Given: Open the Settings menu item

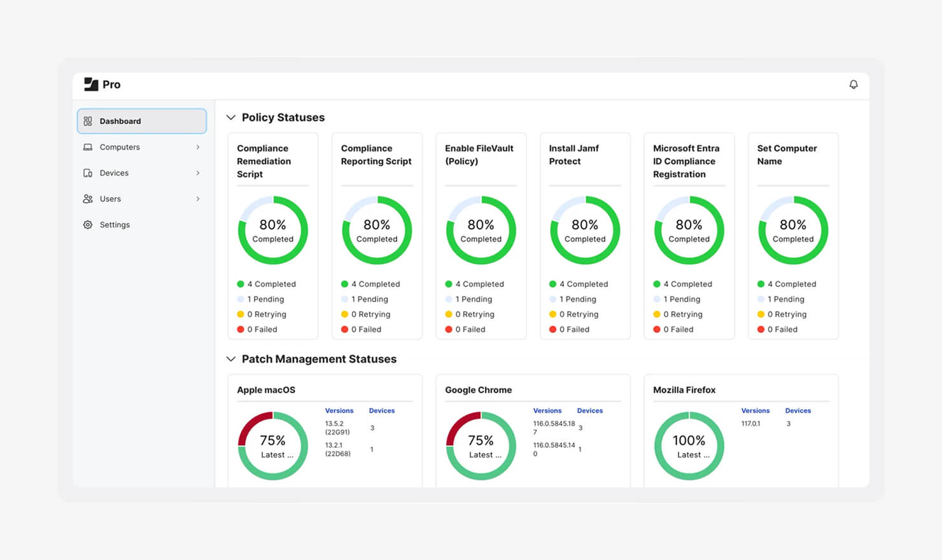Looking at the screenshot, I should pyautogui.click(x=142, y=225).
